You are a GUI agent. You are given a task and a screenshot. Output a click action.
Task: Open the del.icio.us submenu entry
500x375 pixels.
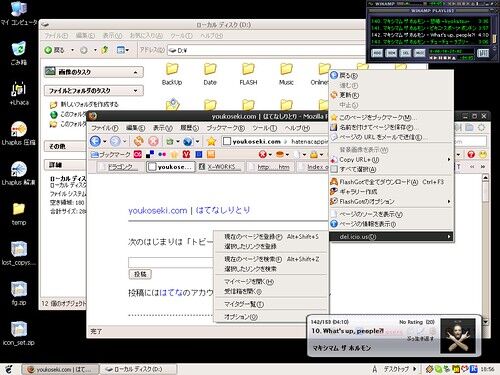391,237
